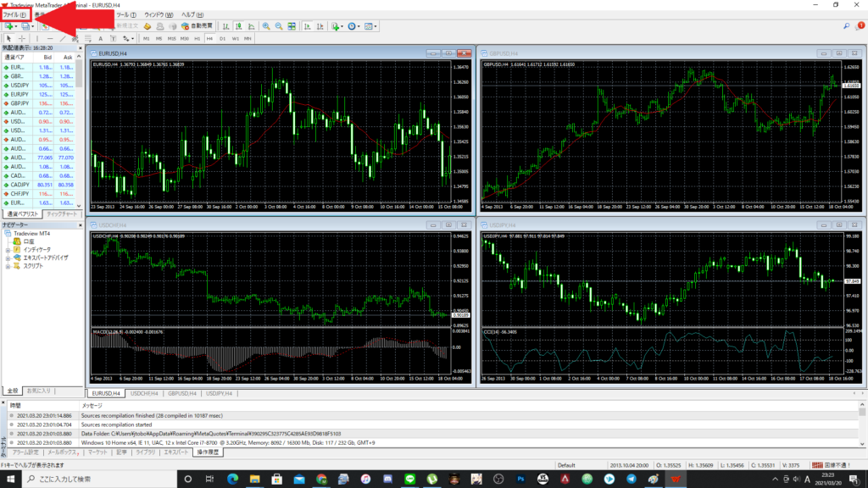Switch timeframe to M1
Image resolution: width=868 pixels, height=488 pixels.
pyautogui.click(x=146, y=39)
